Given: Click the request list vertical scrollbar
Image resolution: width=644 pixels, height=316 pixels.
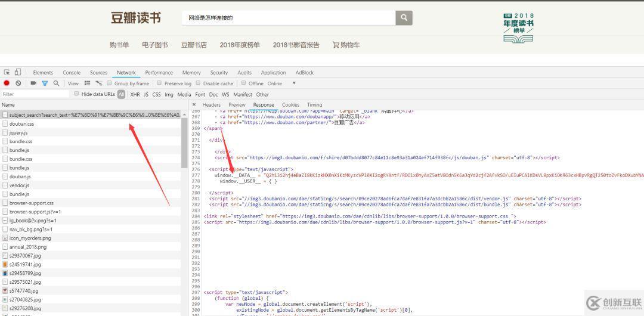Looking at the screenshot, I should click(184, 144).
